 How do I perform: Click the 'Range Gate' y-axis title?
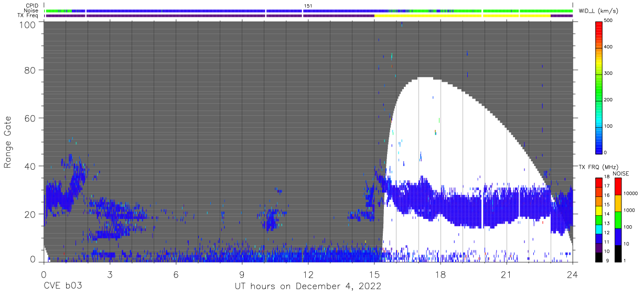pyautogui.click(x=8, y=142)
